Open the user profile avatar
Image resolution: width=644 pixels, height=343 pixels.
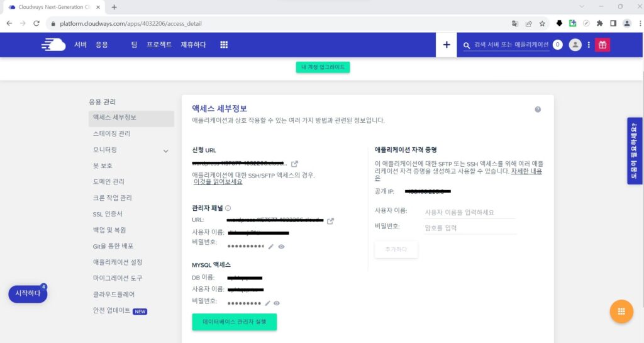tap(575, 45)
